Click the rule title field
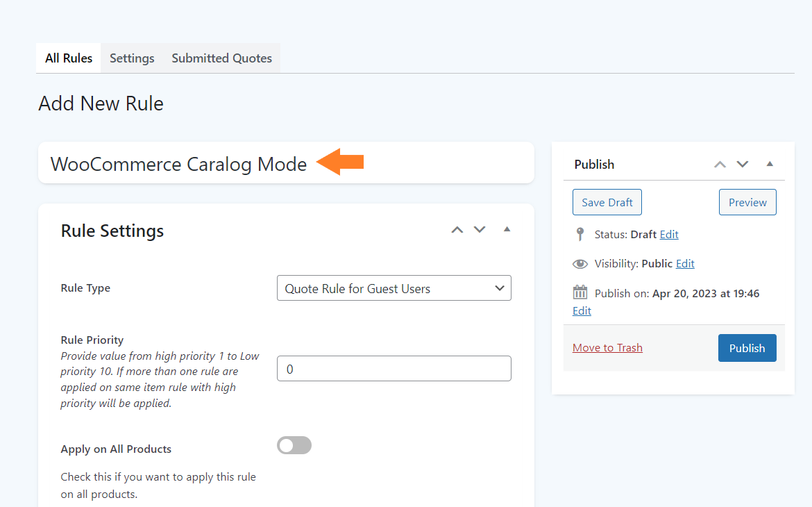The height and width of the screenshot is (507, 812). 287,163
